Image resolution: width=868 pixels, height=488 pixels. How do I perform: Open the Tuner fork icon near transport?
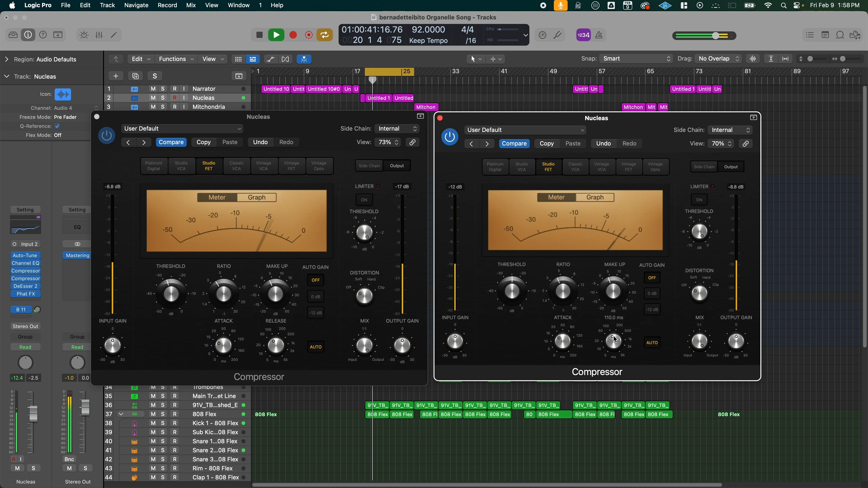tap(558, 35)
